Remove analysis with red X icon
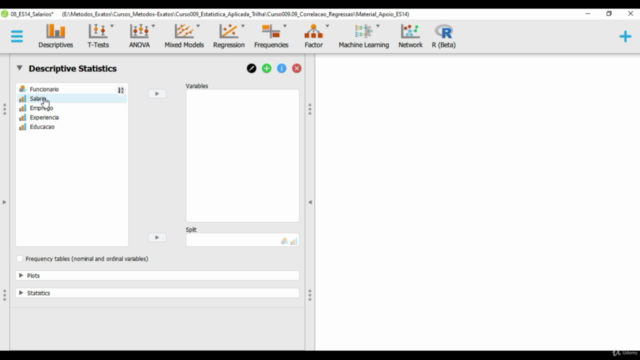640x360 pixels. (297, 68)
